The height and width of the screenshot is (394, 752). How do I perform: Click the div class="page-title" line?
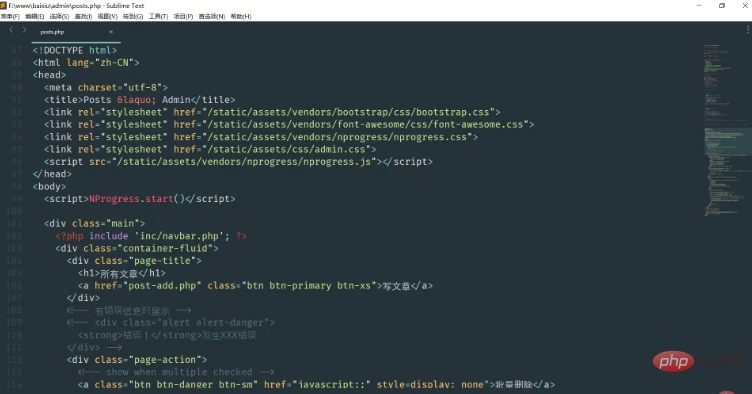[134, 261]
